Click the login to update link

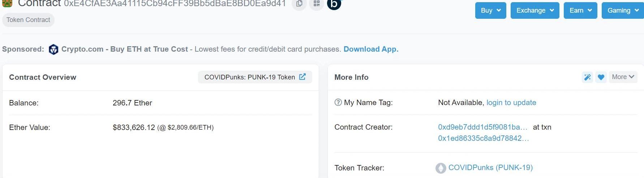(511, 103)
